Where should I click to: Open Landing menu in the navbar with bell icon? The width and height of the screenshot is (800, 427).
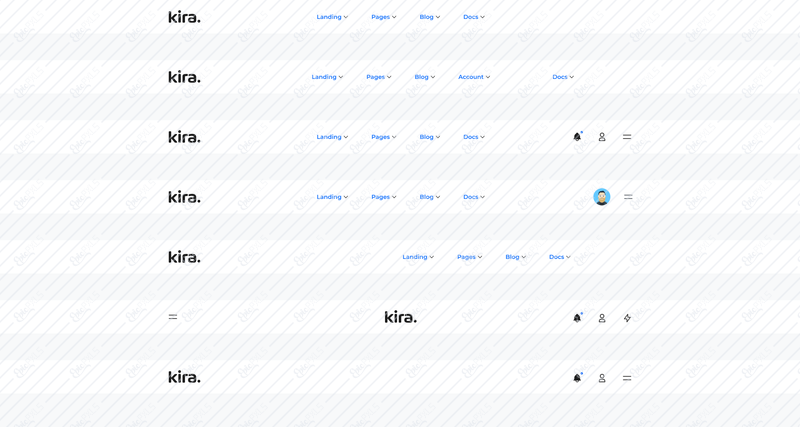pyautogui.click(x=332, y=137)
